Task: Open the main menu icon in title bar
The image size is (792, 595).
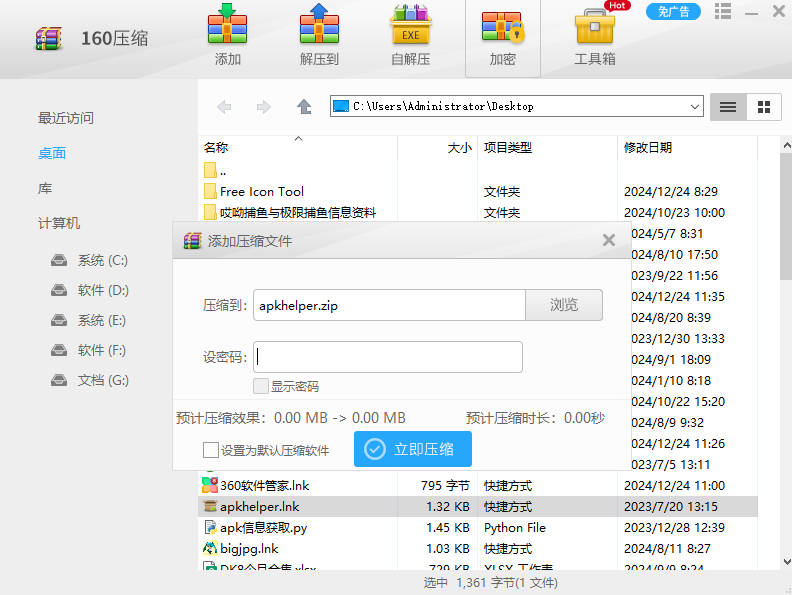Action: coord(724,12)
